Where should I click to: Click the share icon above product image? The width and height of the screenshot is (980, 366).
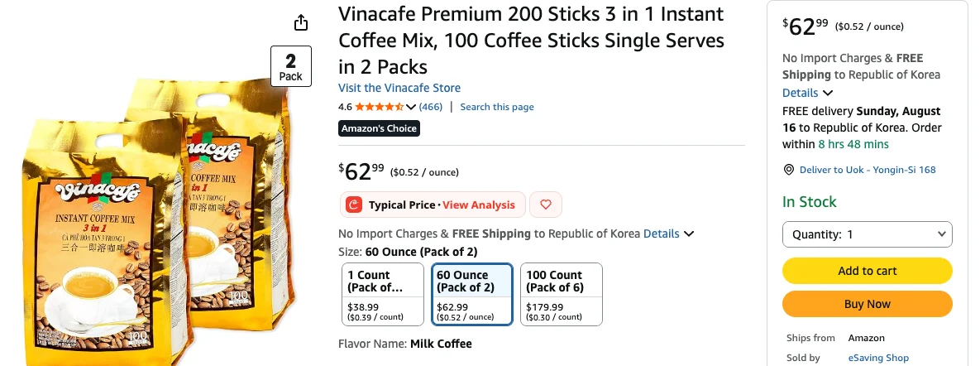(301, 22)
